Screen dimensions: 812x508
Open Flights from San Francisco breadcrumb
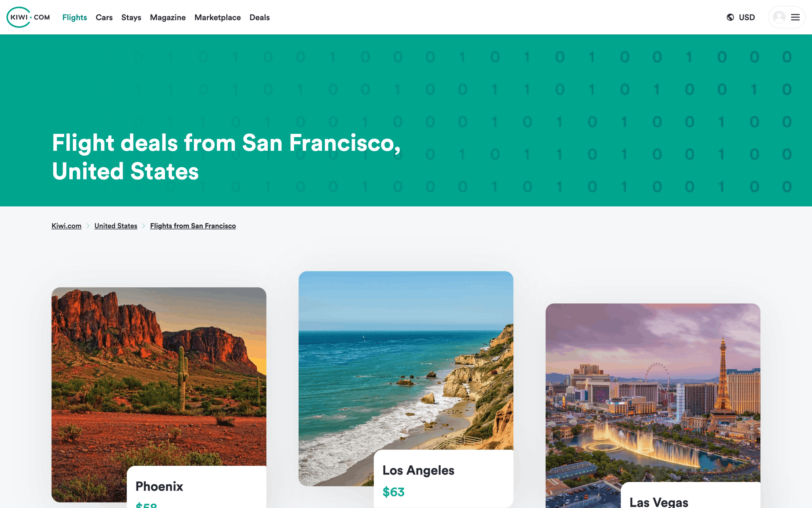193,226
